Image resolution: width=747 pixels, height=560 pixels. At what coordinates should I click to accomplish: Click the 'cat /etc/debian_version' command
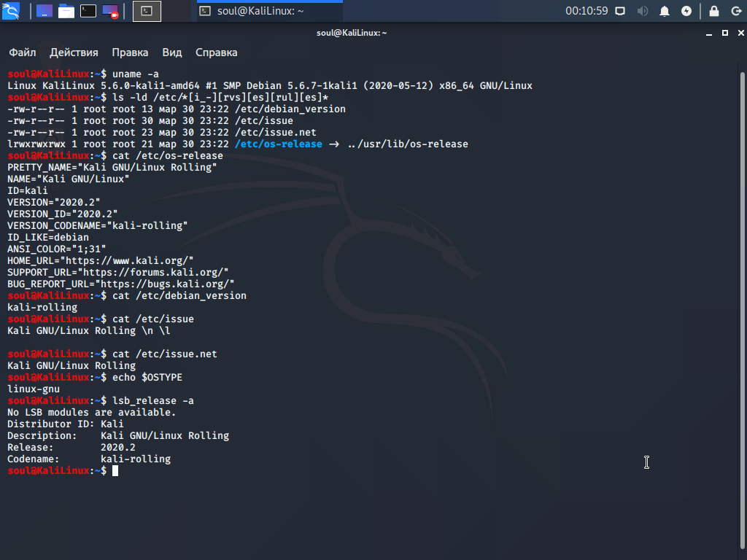(x=179, y=296)
